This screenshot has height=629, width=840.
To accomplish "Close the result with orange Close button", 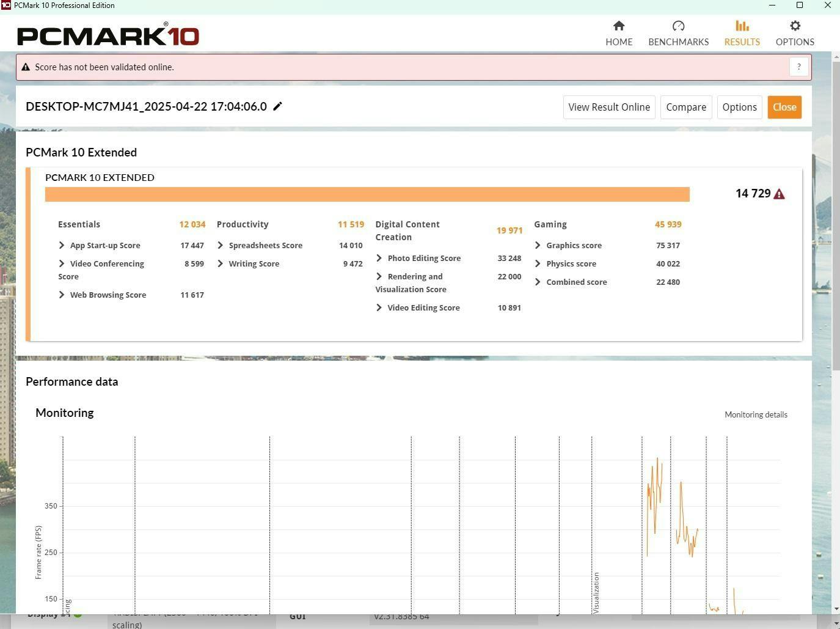I will click(x=784, y=107).
